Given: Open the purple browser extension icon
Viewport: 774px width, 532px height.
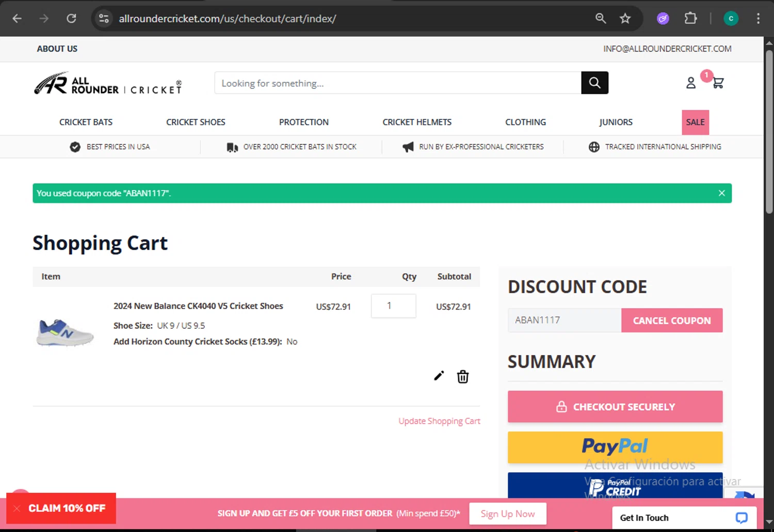Looking at the screenshot, I should 663,19.
